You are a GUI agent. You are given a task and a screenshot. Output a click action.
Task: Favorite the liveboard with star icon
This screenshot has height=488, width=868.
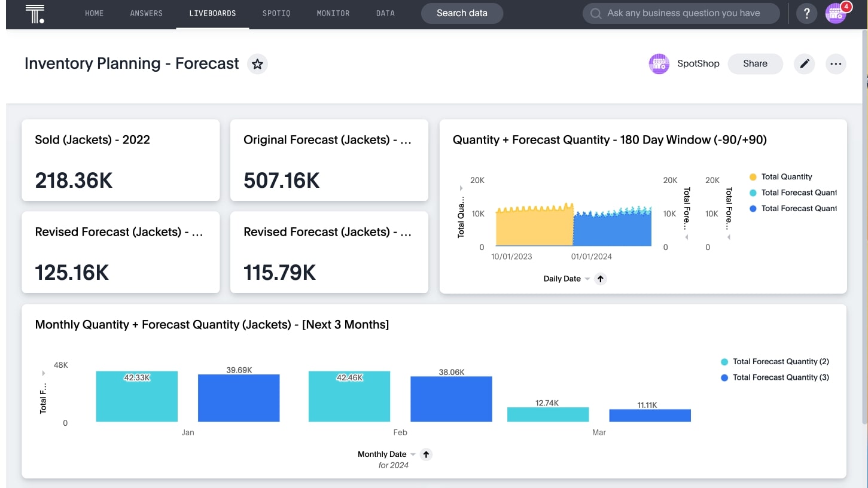[257, 64]
